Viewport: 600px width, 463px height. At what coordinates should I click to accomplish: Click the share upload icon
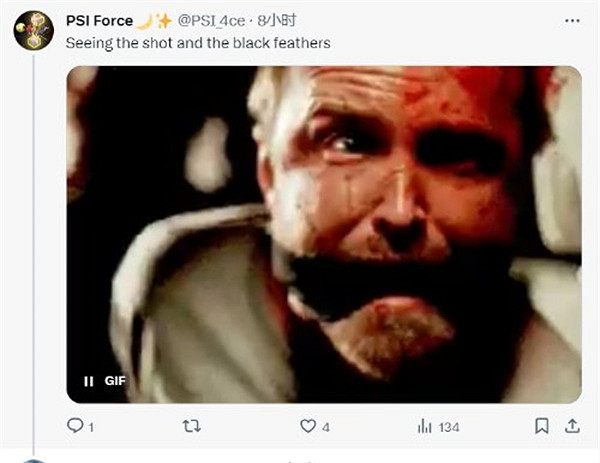coord(572,426)
